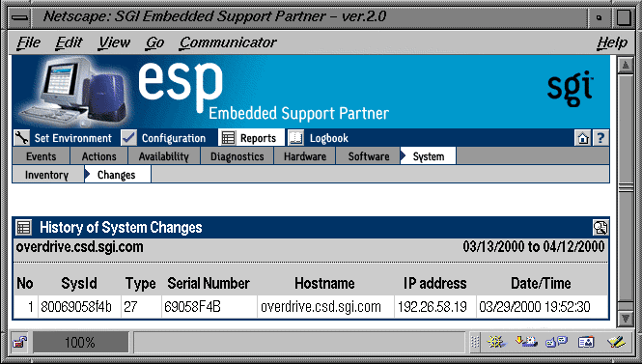
Task: Open Composer pencil icon in component bar
Action: 616,342
